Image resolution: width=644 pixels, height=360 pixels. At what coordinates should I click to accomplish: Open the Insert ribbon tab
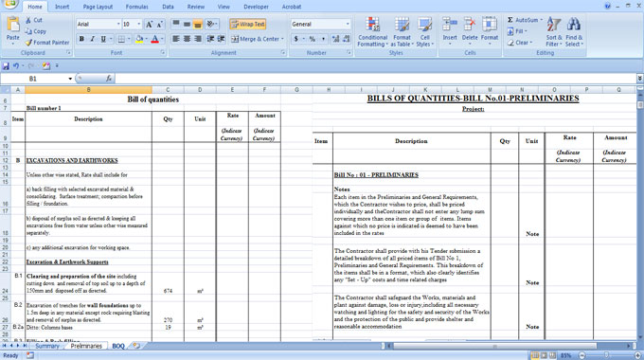point(62,7)
